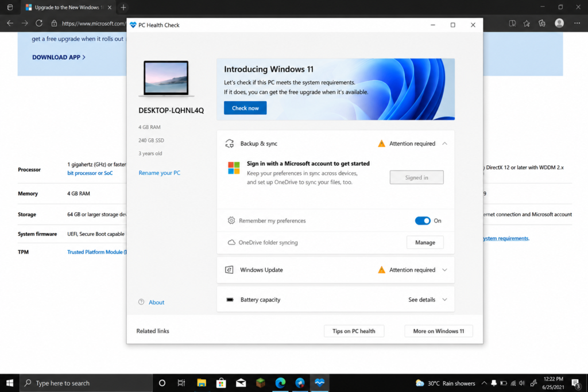
Task: Click the site lock icon in address bar
Action: 54,23
